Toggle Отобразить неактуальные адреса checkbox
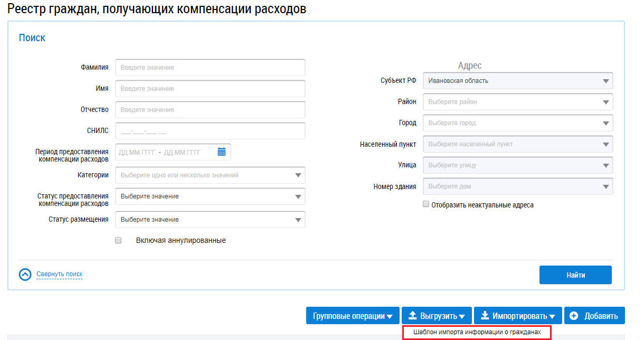The image size is (644, 340). (425, 204)
